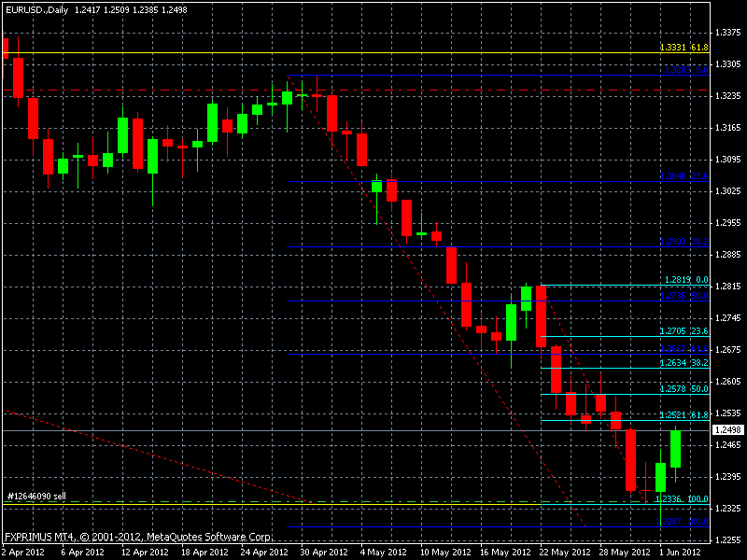The height and width of the screenshot is (560, 747).
Task: Click the red dash-dot horizontal line
Action: click(x=140, y=91)
